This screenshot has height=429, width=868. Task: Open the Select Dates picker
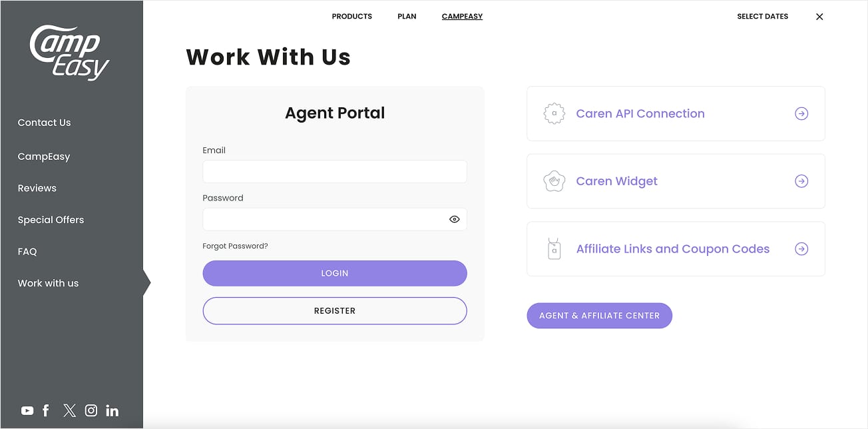point(762,17)
